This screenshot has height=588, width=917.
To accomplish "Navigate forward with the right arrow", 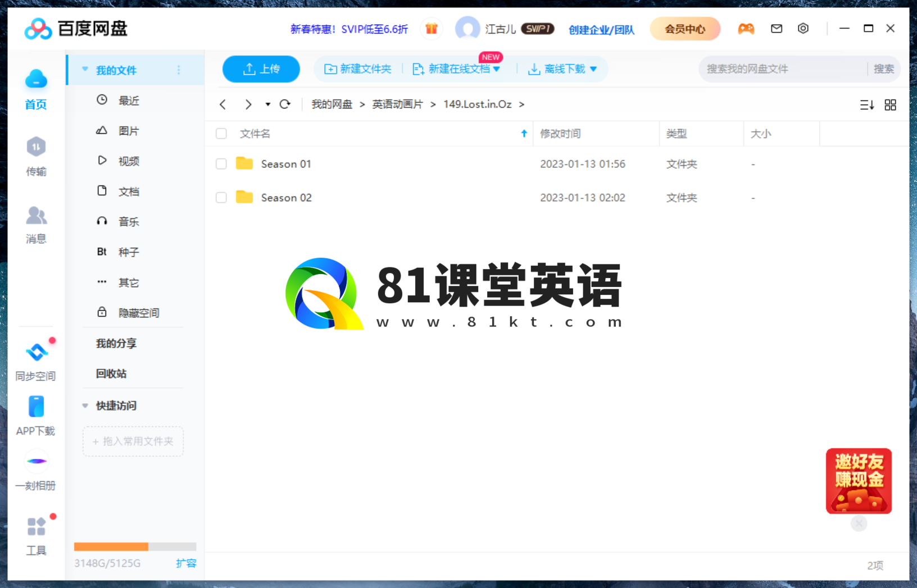I will [x=248, y=104].
